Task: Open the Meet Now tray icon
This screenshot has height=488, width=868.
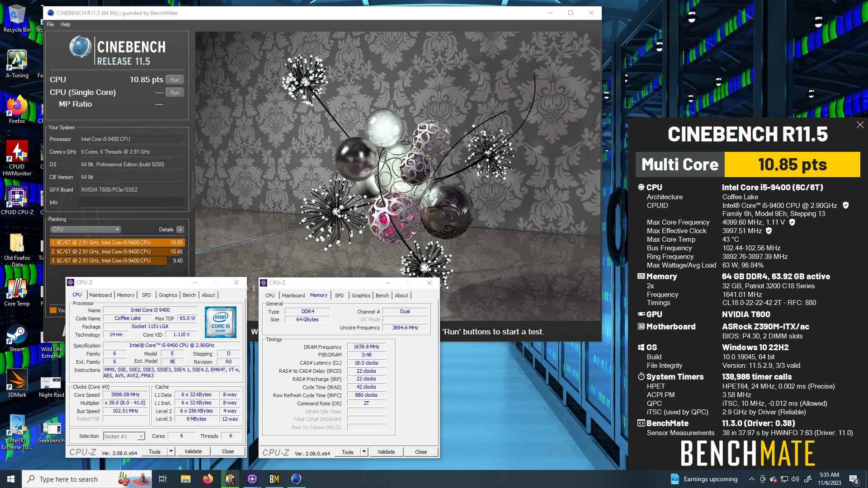Action: (763, 479)
